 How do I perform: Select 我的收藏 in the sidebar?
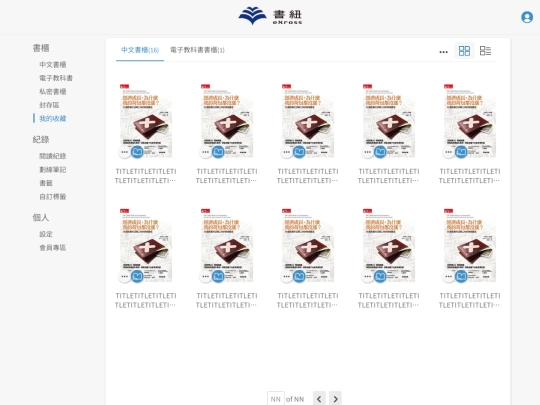pos(53,118)
